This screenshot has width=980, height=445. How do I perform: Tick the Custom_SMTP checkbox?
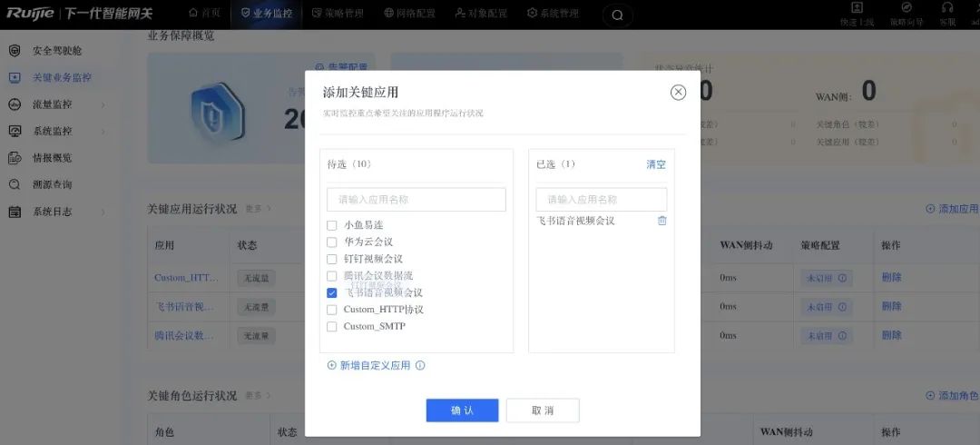(332, 327)
